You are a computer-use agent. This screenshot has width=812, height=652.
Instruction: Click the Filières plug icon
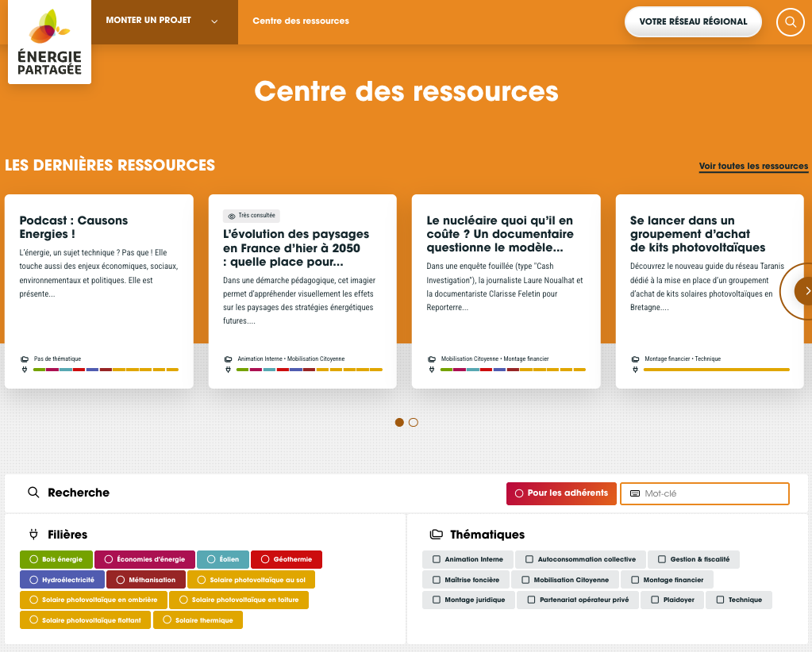(33, 535)
